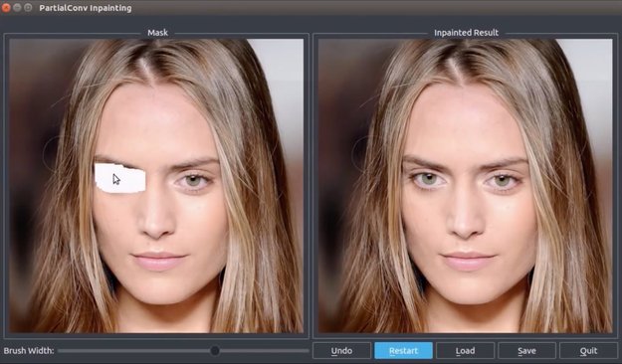Image resolution: width=622 pixels, height=364 pixels.
Task: Click the lips in the Mask image
Action: pos(158,261)
